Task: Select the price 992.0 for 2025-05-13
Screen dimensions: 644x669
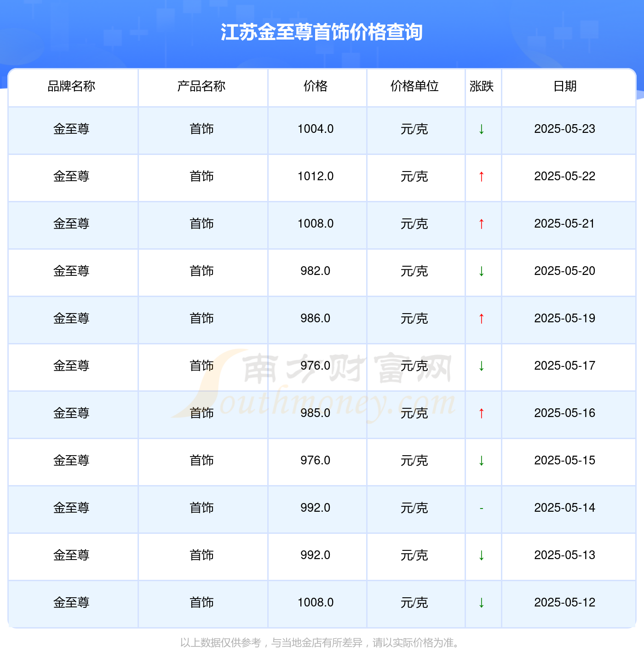Action: coord(316,555)
